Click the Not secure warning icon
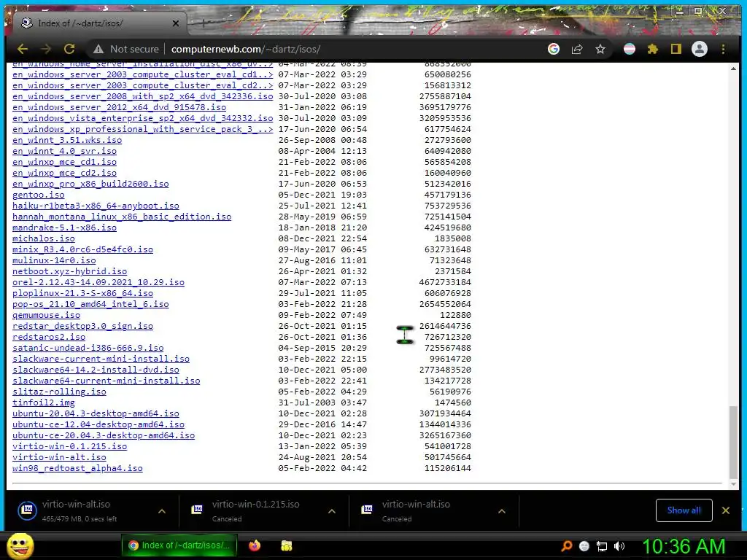This screenshot has width=747, height=560. point(98,49)
